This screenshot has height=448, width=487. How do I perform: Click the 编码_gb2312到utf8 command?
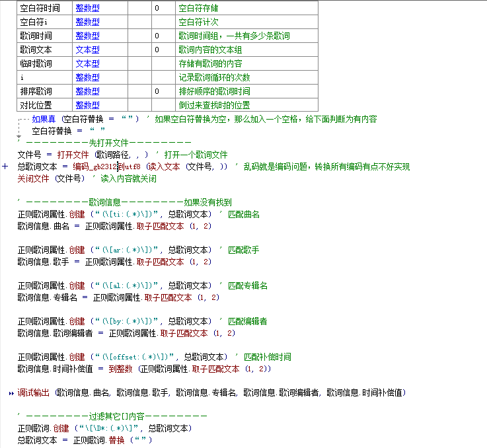tap(106, 167)
